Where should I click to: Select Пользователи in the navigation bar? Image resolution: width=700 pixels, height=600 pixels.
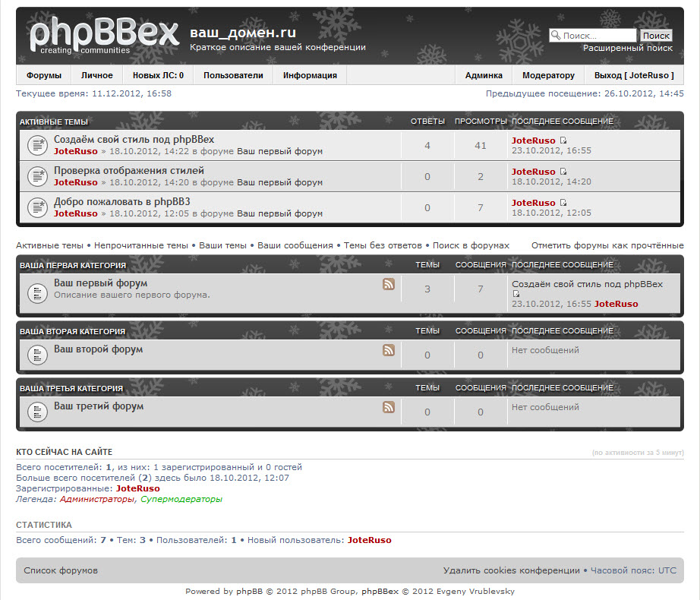233,75
